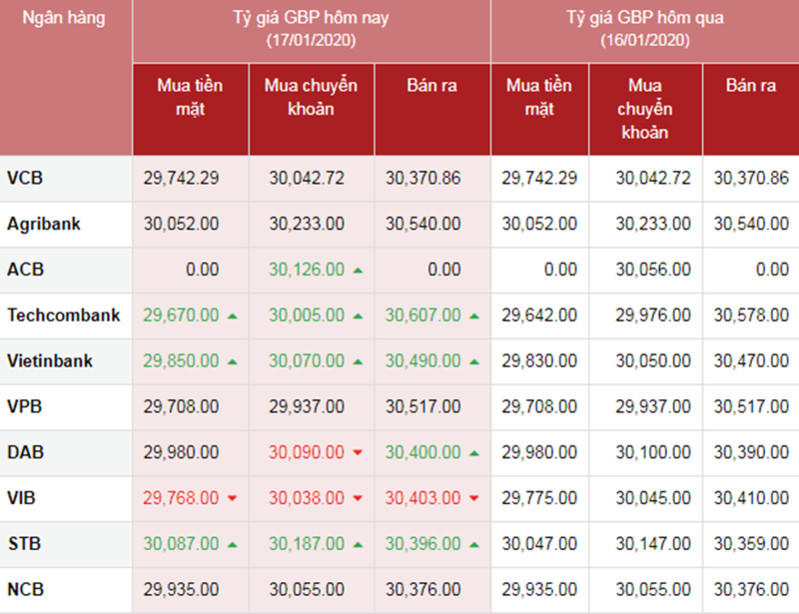The width and height of the screenshot is (799, 614).
Task: Click up arrow next to Techcombank 29,670.00
Action: coord(232,316)
